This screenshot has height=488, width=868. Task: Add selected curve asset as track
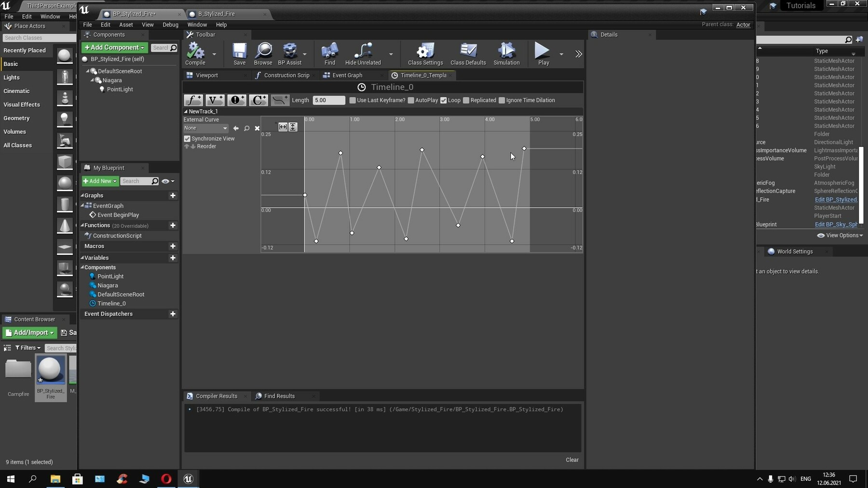[x=280, y=100]
